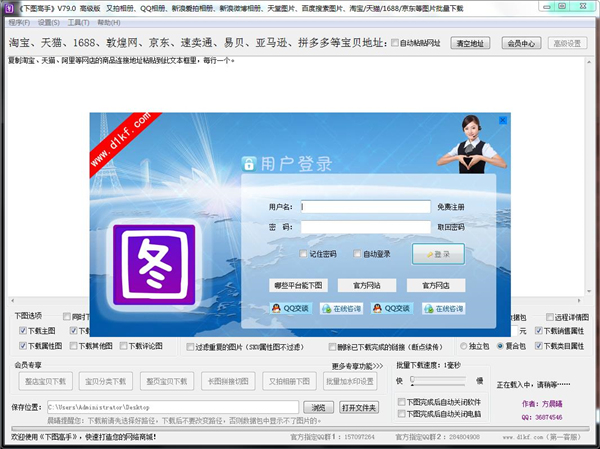The height and width of the screenshot is (449, 600).
Task: Click the left 在线咨询 button
Action: (x=342, y=308)
